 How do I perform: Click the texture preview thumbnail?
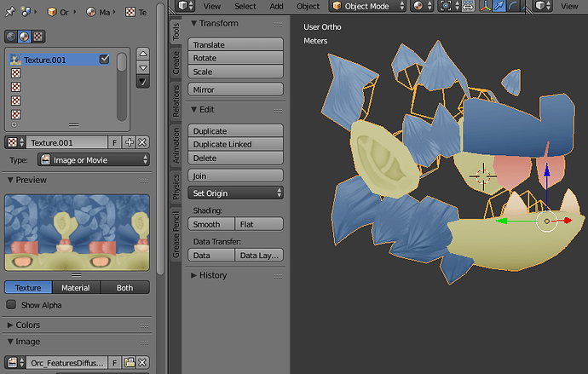pos(77,233)
